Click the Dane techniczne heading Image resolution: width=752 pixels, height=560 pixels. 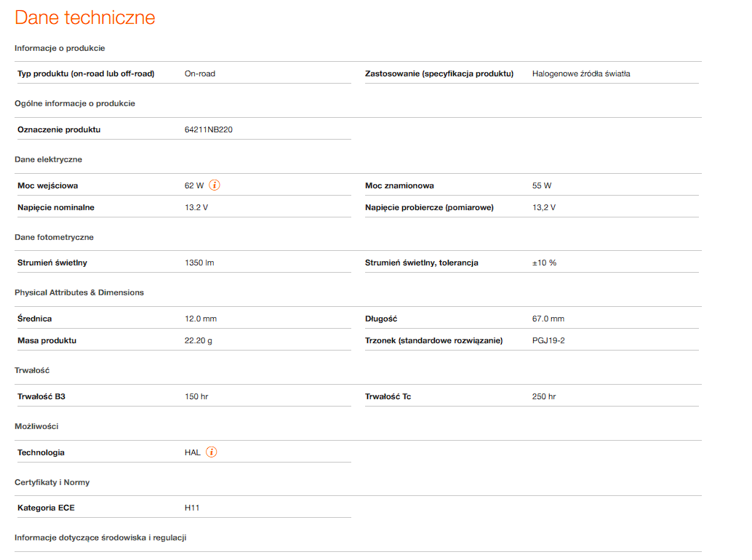pos(85,17)
